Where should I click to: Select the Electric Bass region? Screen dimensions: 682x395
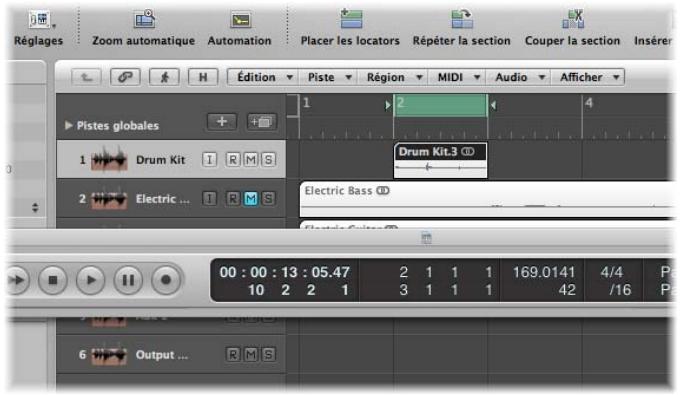486,199
